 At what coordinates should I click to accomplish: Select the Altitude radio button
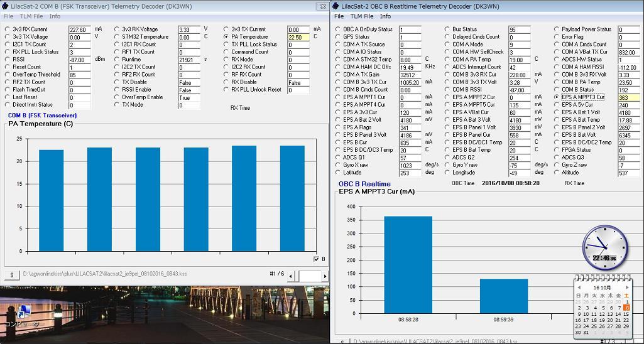556,173
